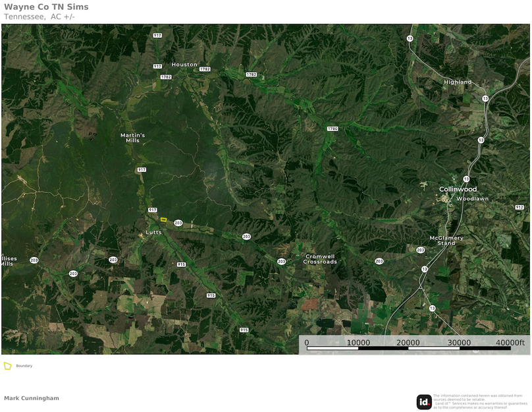Click route 13 shield directly above Collinwood label

pos(466,179)
